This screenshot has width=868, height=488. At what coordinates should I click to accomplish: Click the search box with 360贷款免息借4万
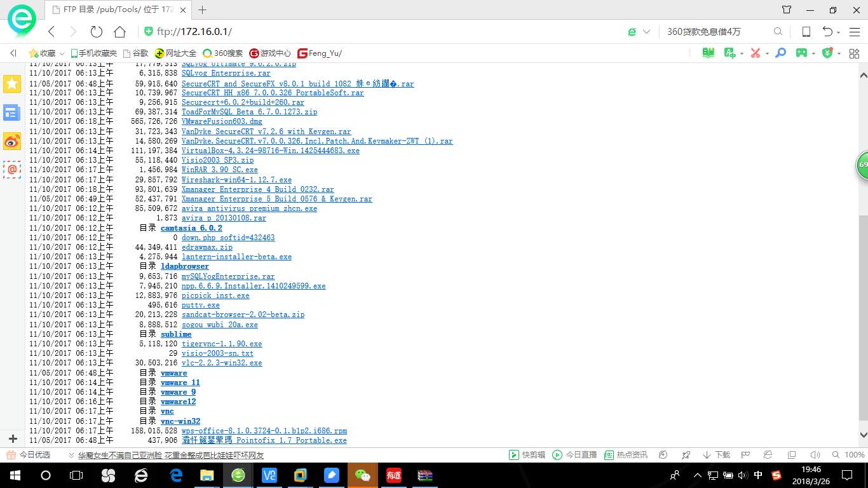[715, 32]
